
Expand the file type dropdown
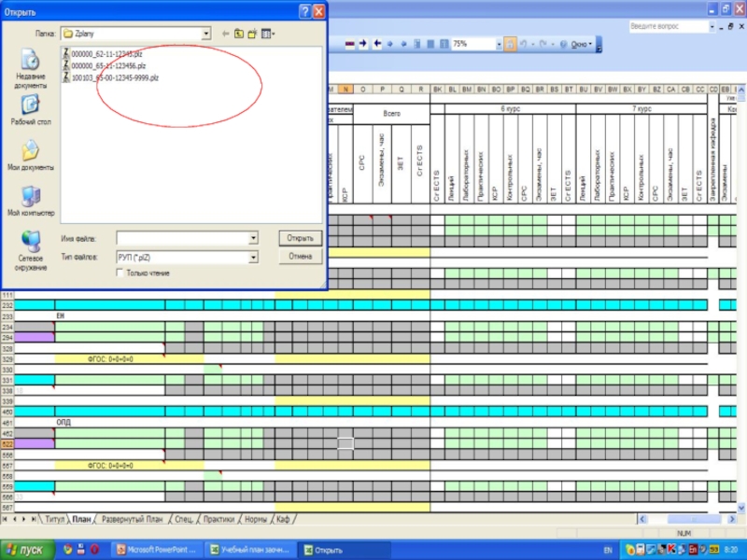click(x=253, y=257)
